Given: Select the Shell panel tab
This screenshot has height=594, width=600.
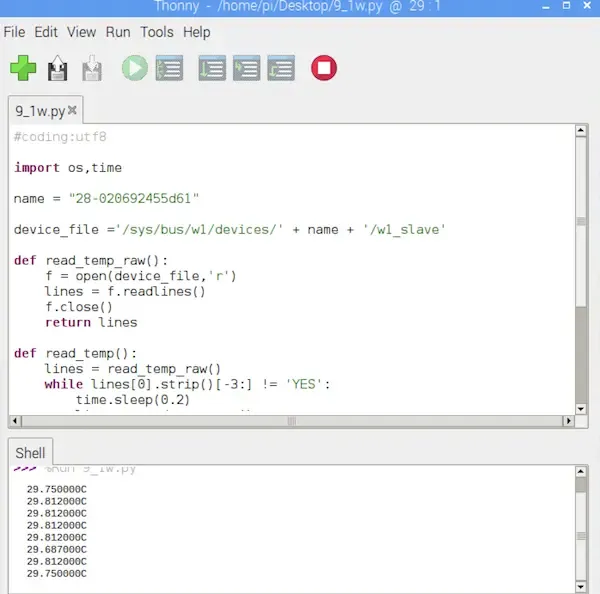Looking at the screenshot, I should pyautogui.click(x=30, y=453).
